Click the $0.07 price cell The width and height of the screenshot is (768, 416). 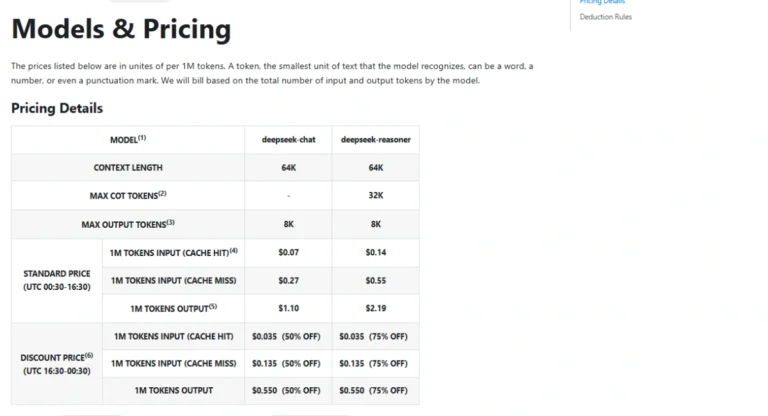288,253
